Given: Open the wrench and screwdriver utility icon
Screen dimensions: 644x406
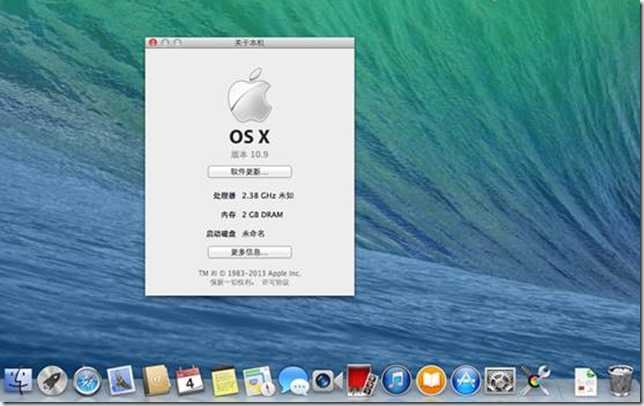Looking at the screenshot, I should (536, 381).
